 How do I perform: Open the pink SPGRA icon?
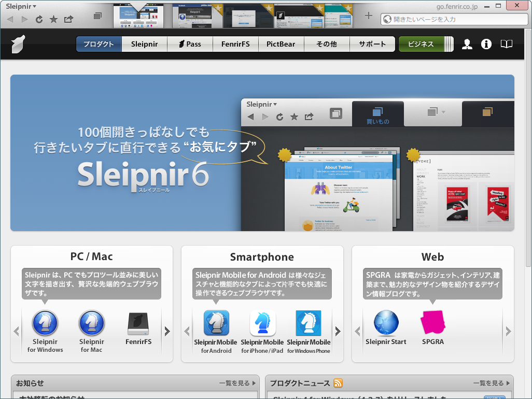coord(432,322)
